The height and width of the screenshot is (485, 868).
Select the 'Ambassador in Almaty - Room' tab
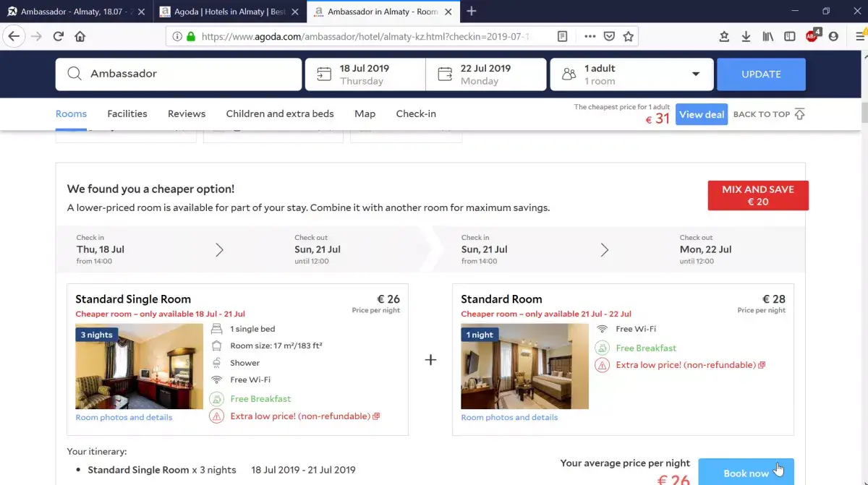[x=383, y=12]
